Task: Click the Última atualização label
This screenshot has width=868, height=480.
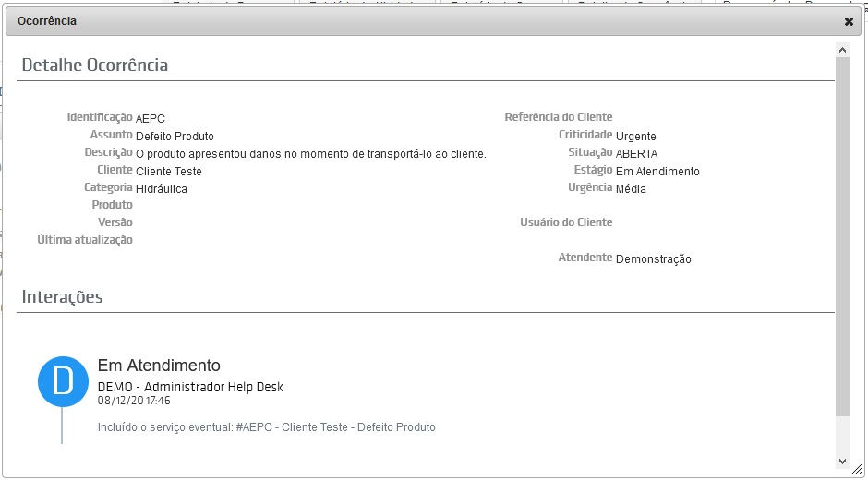Action: pos(85,240)
